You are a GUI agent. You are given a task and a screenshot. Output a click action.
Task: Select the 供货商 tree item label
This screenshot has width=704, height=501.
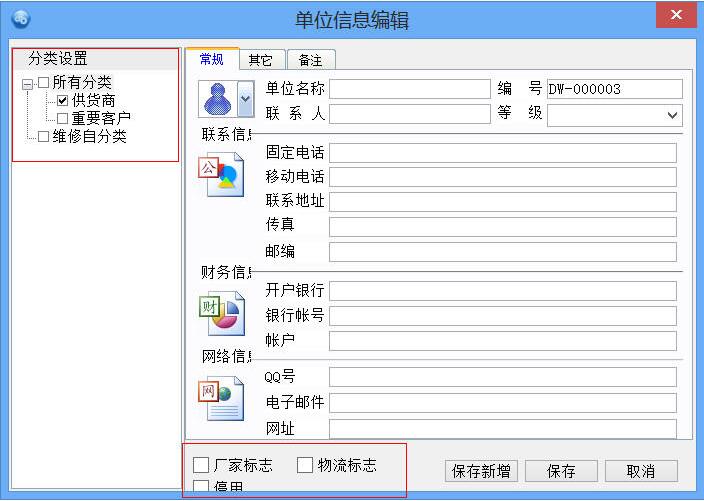pyautogui.click(x=93, y=100)
